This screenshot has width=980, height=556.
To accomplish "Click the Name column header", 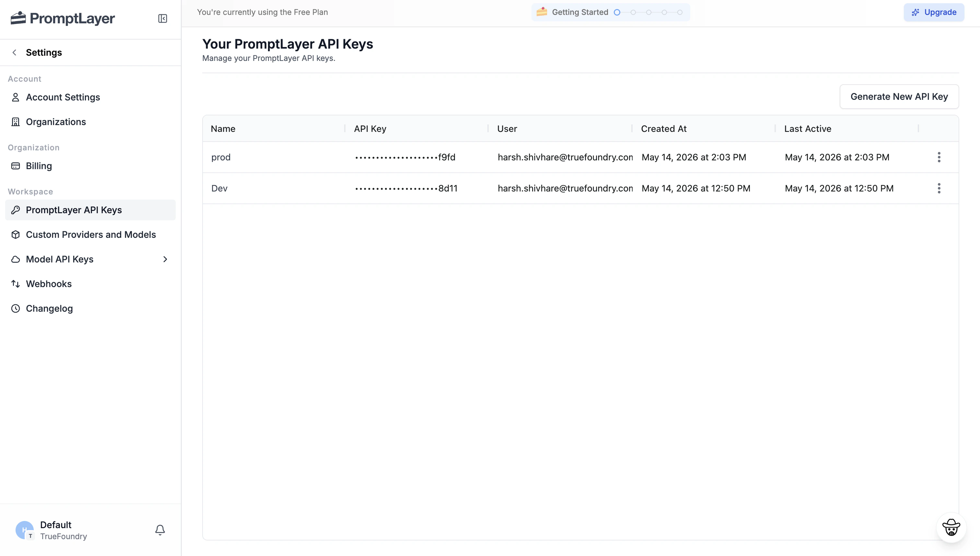I will tap(223, 129).
